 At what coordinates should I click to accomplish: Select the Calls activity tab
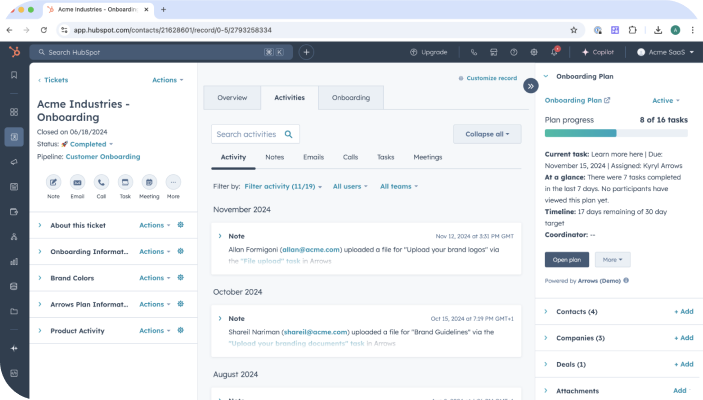click(350, 157)
